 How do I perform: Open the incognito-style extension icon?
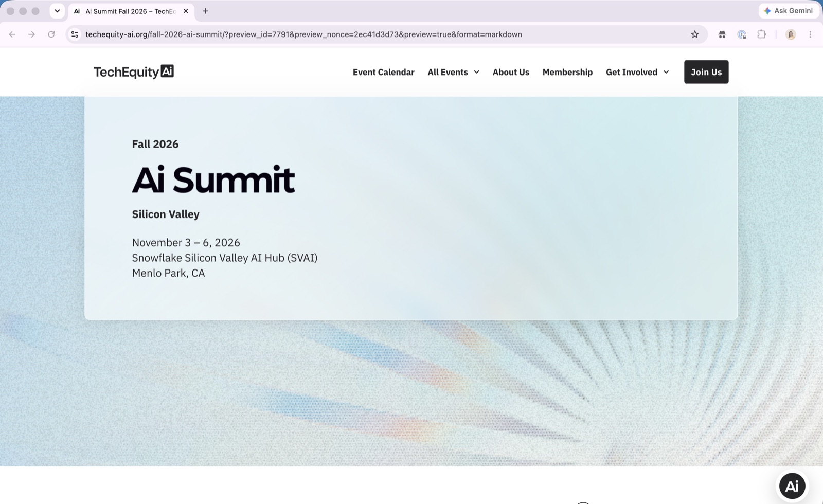[x=722, y=34]
